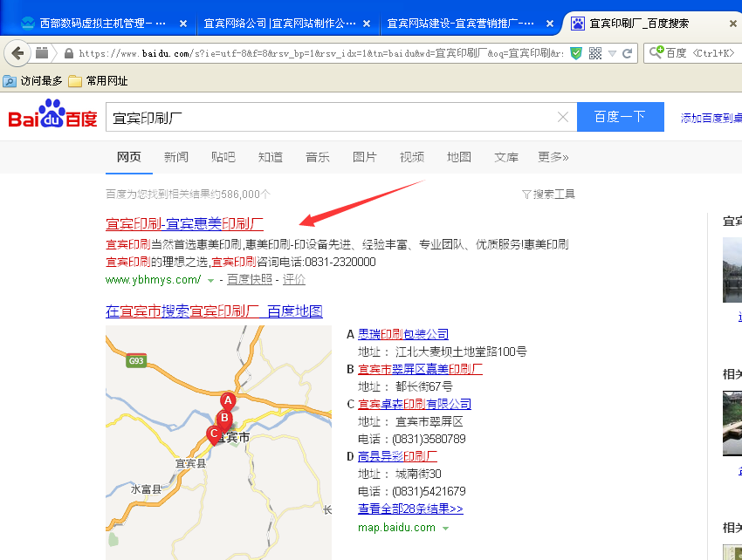Click the 百度为您找到相关结果约586,000个 text

[188, 195]
